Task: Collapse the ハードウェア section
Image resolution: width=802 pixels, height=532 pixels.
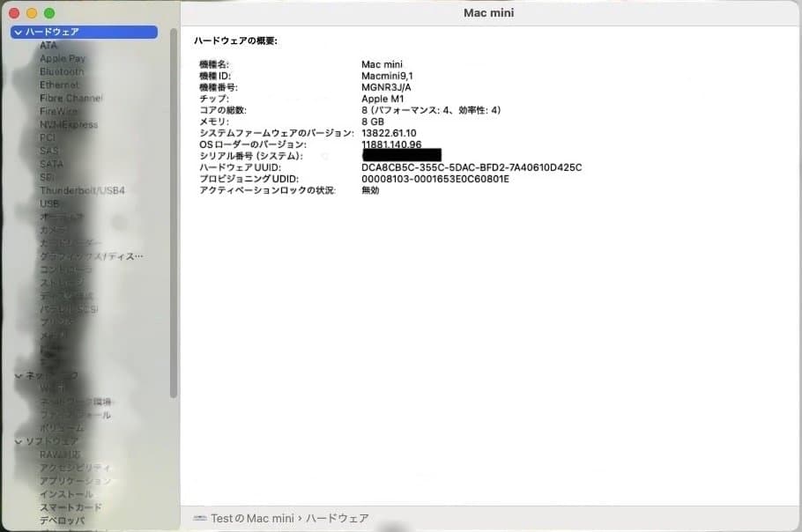Action: click(19, 32)
